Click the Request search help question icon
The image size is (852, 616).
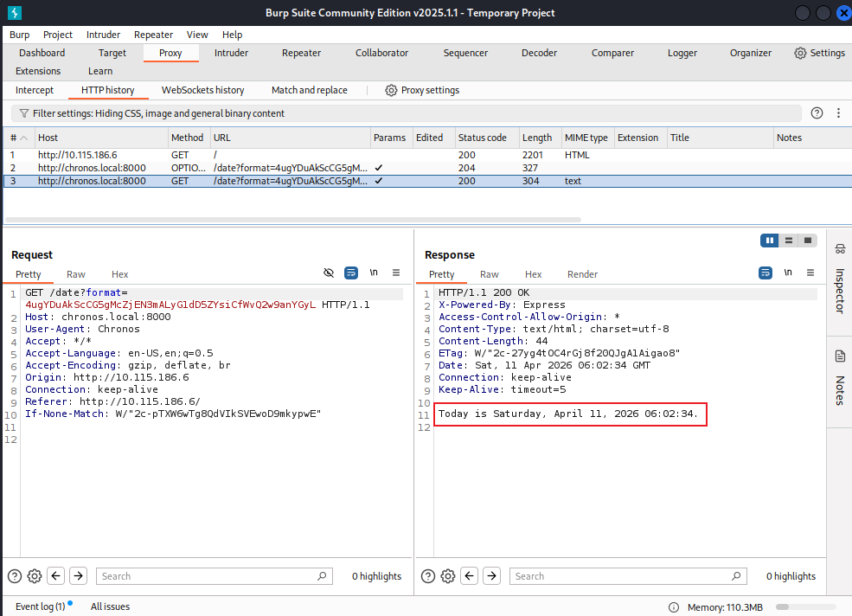coord(15,575)
